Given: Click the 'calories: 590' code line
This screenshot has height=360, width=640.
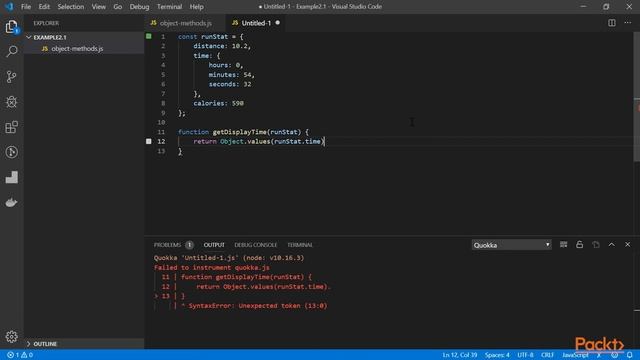Looking at the screenshot, I should (x=218, y=103).
